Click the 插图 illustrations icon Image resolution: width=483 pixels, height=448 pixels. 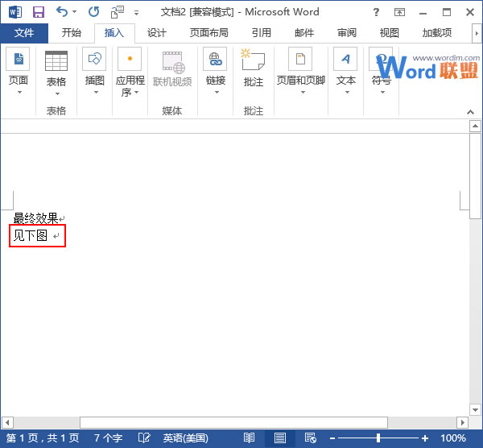coord(94,59)
